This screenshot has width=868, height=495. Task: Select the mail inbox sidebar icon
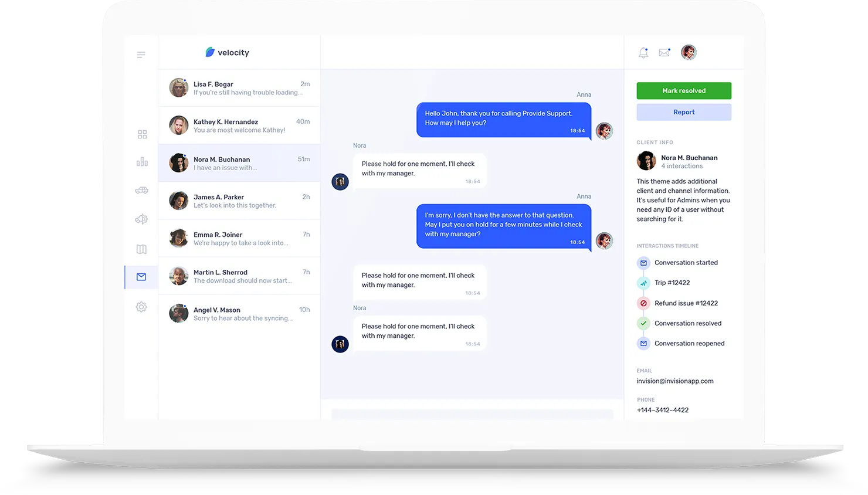pyautogui.click(x=141, y=277)
